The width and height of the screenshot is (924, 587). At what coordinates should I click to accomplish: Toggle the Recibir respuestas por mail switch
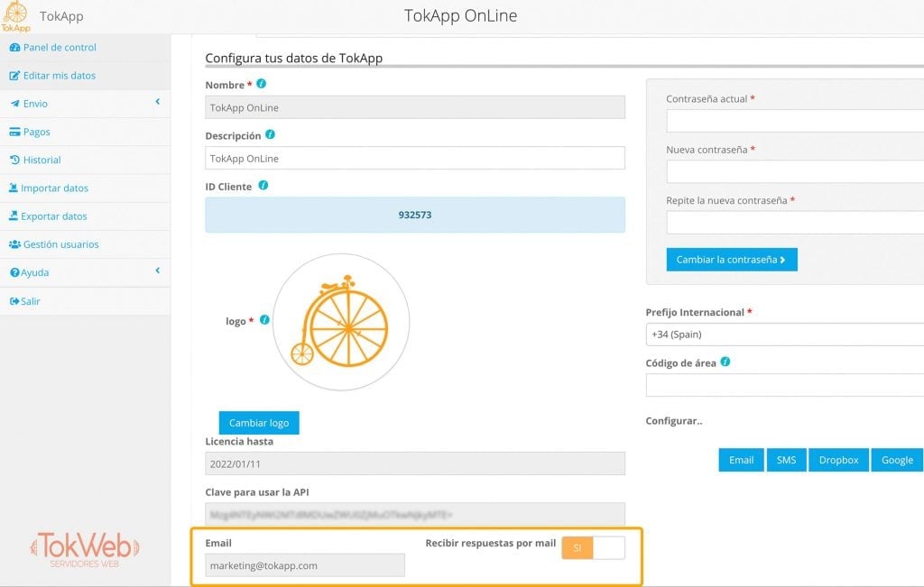(x=594, y=547)
